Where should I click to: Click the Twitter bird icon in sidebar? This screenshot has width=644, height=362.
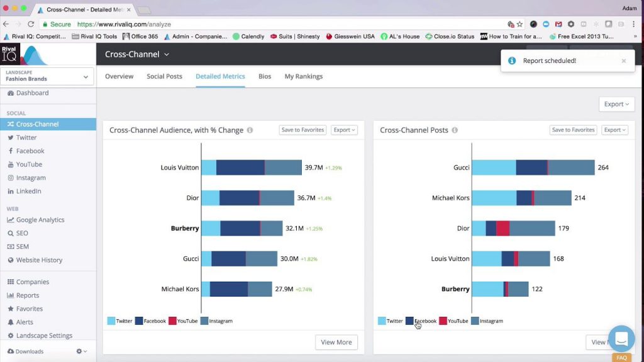click(11, 138)
